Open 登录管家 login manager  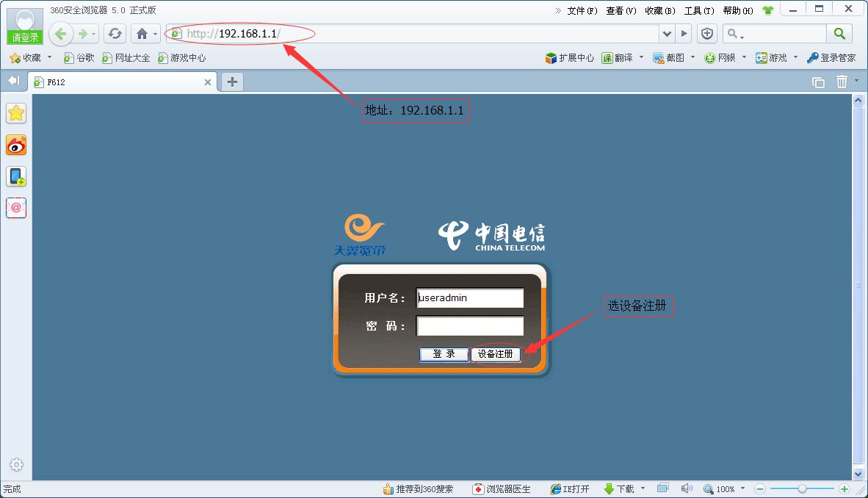(831, 57)
